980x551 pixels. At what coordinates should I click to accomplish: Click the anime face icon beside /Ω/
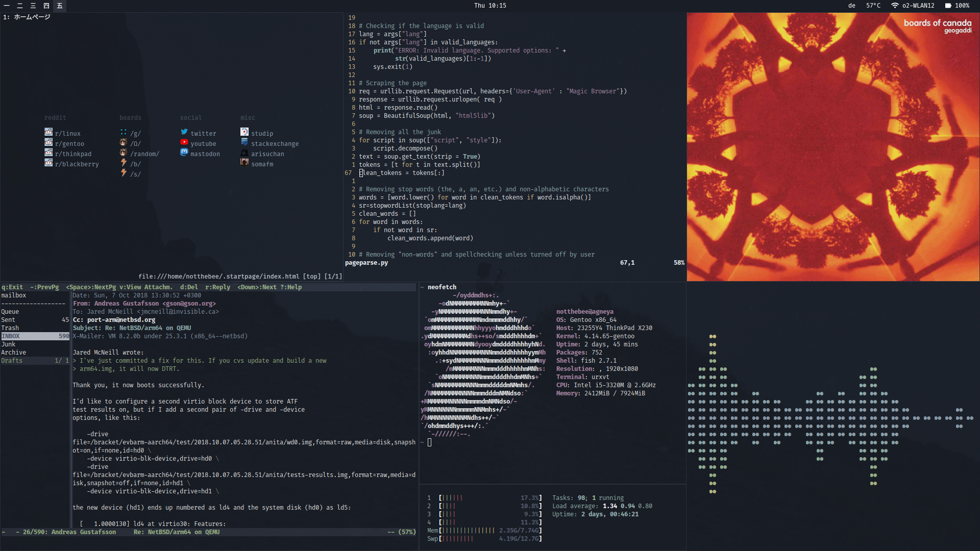click(124, 142)
